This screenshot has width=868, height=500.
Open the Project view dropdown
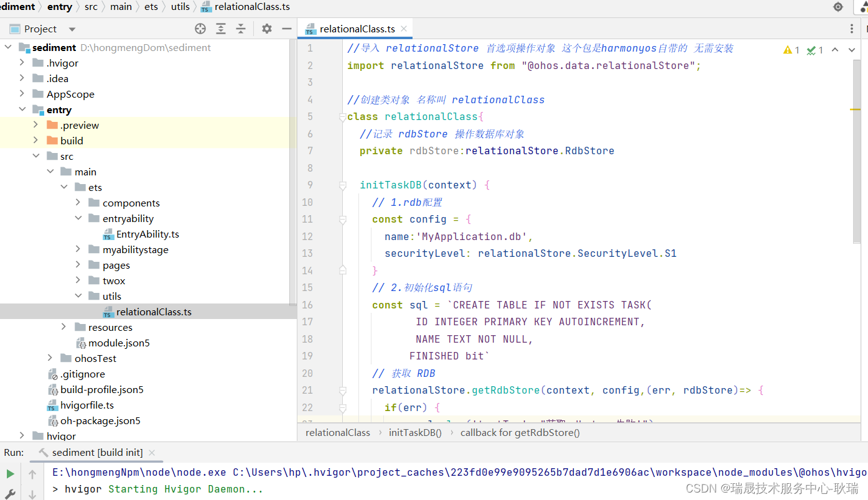(x=72, y=29)
